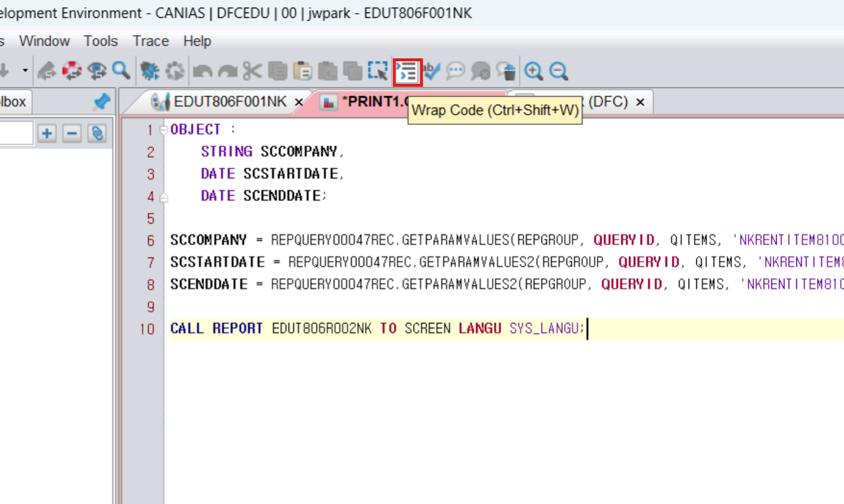
Task: Zoom out of the code editor
Action: (559, 71)
